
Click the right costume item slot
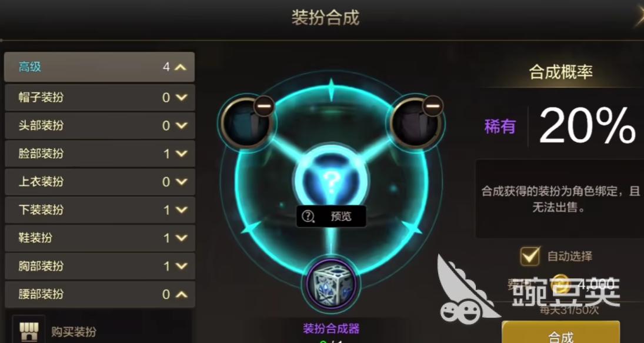coord(415,123)
